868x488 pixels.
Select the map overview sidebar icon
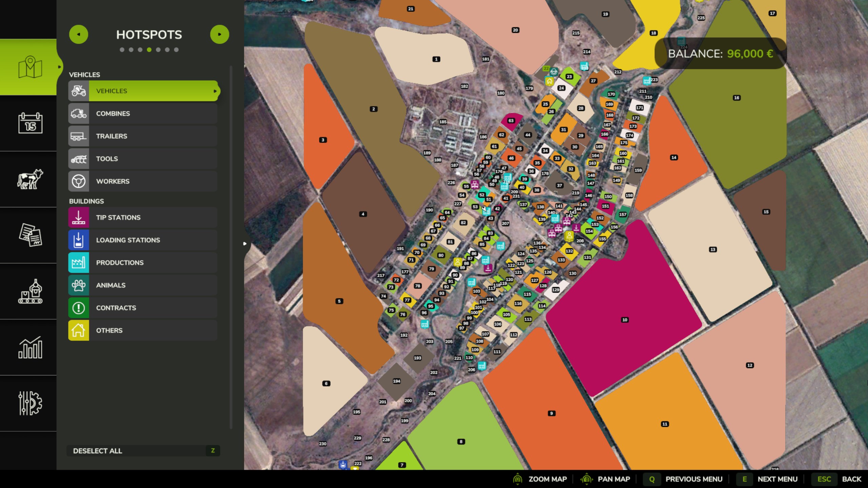pyautogui.click(x=30, y=67)
